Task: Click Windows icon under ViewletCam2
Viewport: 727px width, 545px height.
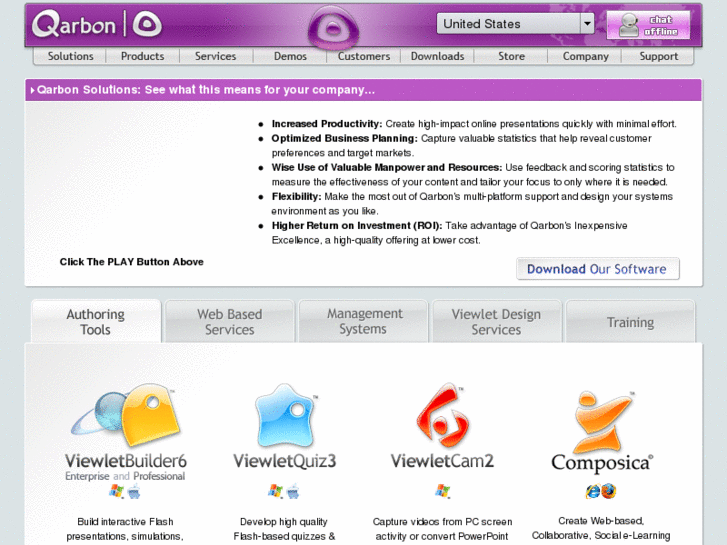Action: pyautogui.click(x=442, y=491)
